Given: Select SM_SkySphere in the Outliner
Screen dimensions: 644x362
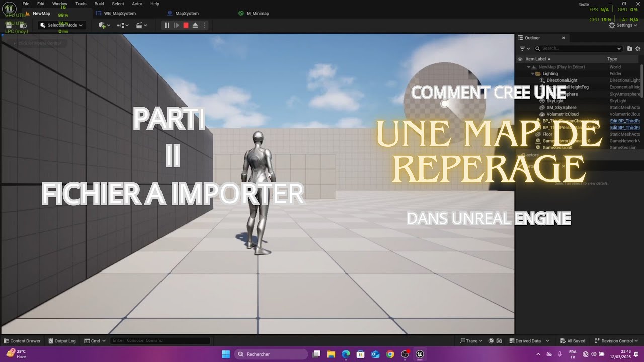Looking at the screenshot, I should coord(561,107).
